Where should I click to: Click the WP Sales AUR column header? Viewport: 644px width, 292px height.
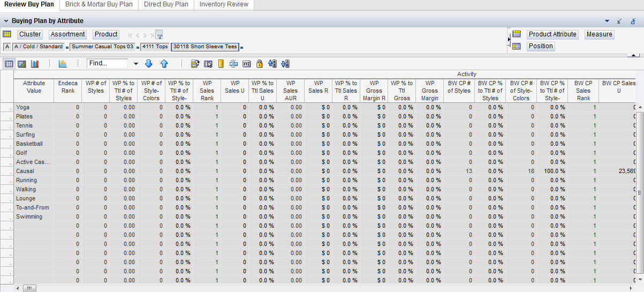291,91
